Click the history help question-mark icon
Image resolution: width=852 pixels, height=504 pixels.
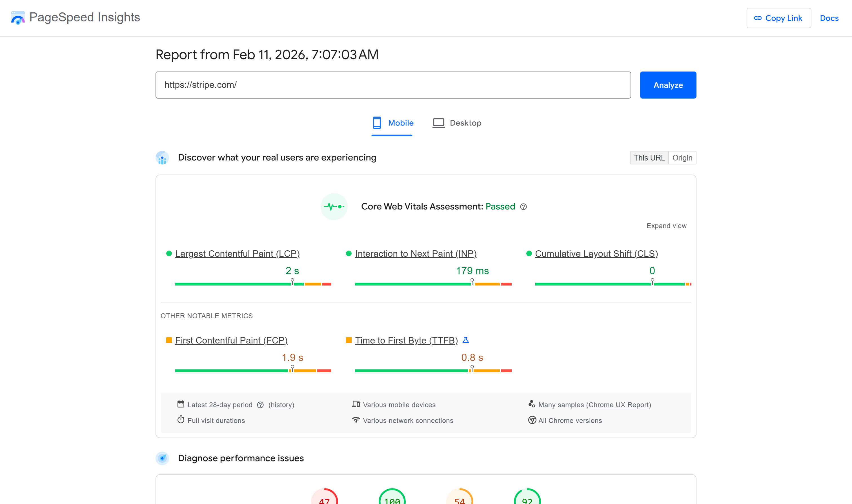click(x=260, y=405)
